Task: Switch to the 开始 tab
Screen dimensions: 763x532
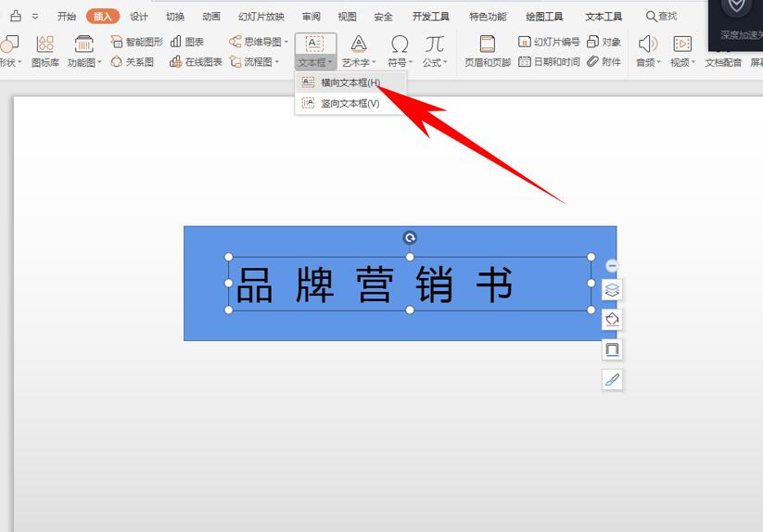Action: tap(67, 17)
